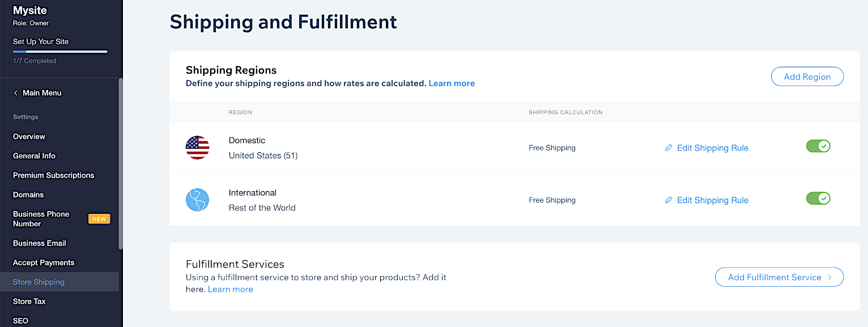Open Learn more link under Shipping Regions
The height and width of the screenshot is (327, 868).
coord(452,84)
